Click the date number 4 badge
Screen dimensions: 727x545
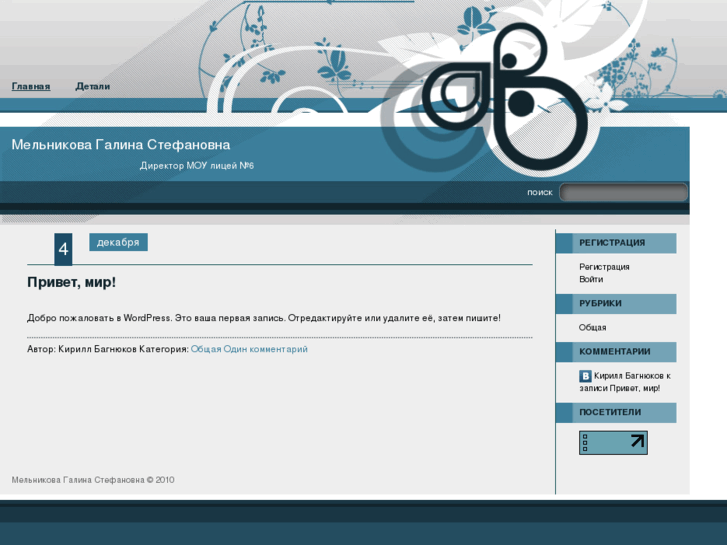63,249
